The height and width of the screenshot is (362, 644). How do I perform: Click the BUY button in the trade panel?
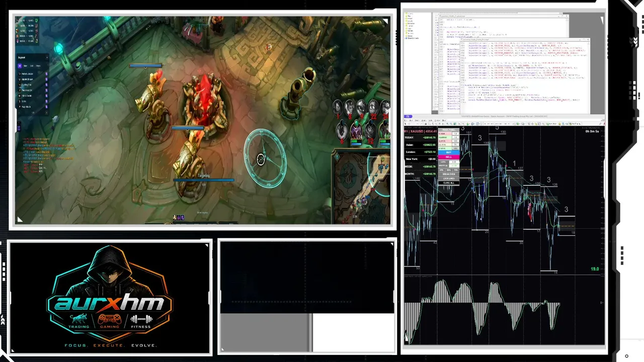tap(449, 152)
